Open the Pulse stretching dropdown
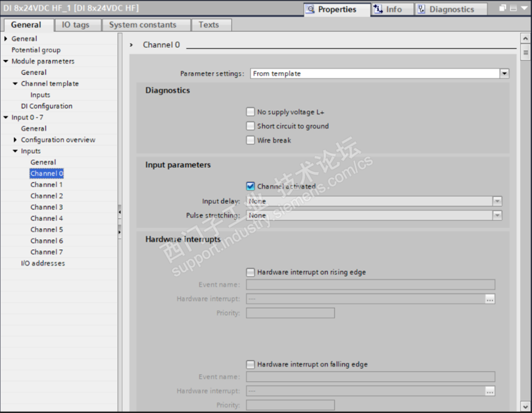The image size is (532, 413). click(x=497, y=216)
